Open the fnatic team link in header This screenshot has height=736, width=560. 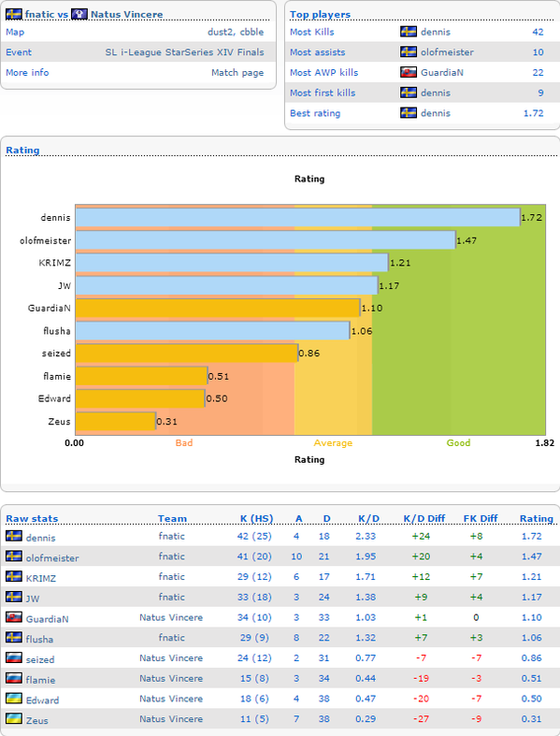pyautogui.click(x=40, y=15)
